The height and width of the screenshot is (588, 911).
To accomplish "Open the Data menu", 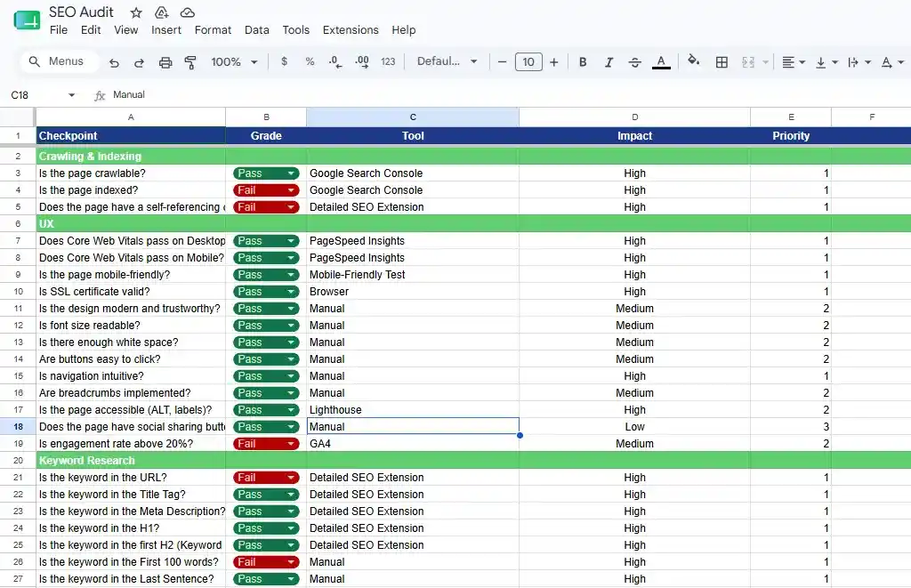I will tap(257, 29).
